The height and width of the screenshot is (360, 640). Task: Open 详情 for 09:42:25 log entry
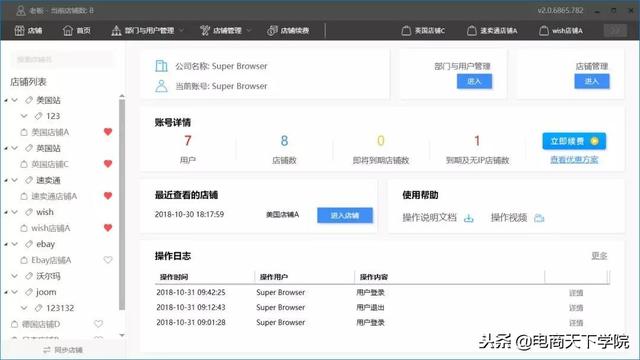(576, 293)
